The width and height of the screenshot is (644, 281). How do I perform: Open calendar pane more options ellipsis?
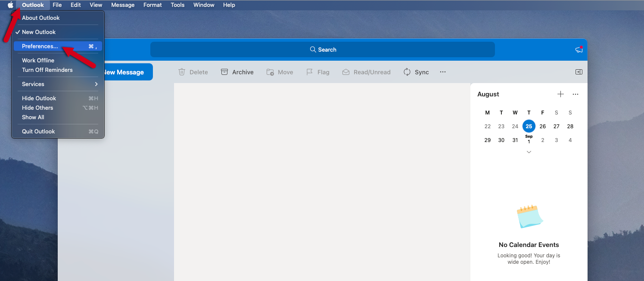coord(576,94)
